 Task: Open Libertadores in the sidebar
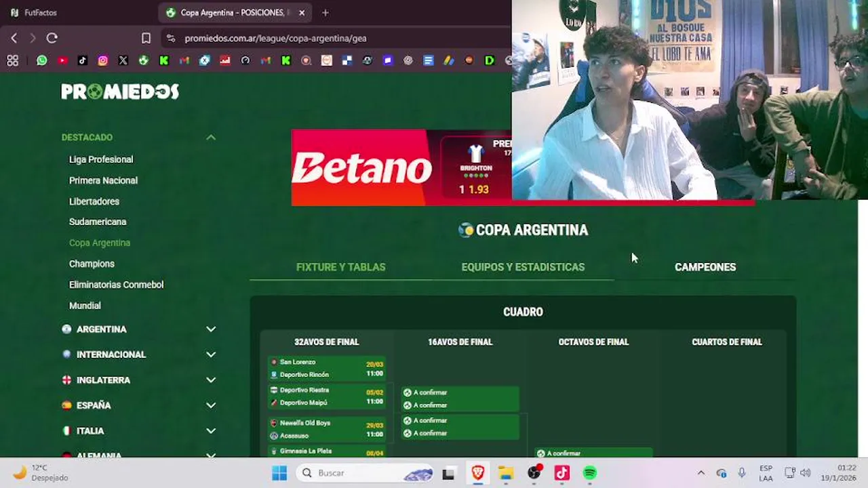pos(94,201)
